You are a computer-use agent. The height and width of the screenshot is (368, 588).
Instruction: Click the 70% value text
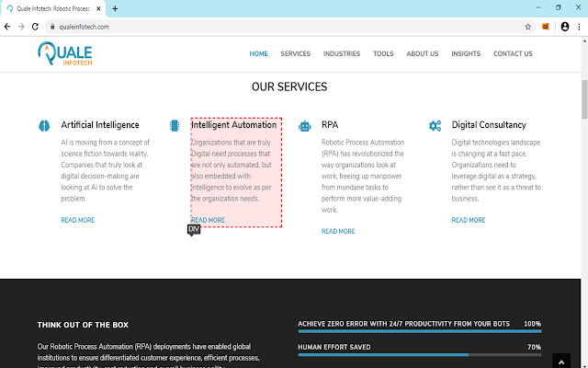[x=534, y=347]
